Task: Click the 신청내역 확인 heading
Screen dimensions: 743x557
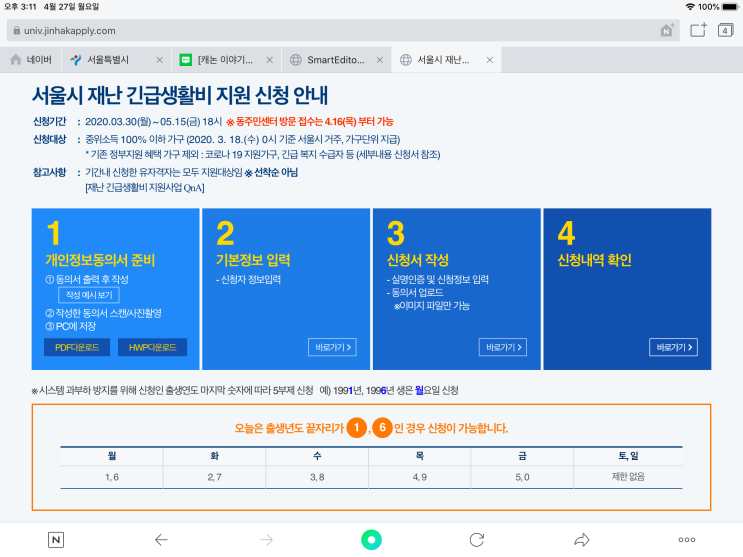Action: [594, 260]
